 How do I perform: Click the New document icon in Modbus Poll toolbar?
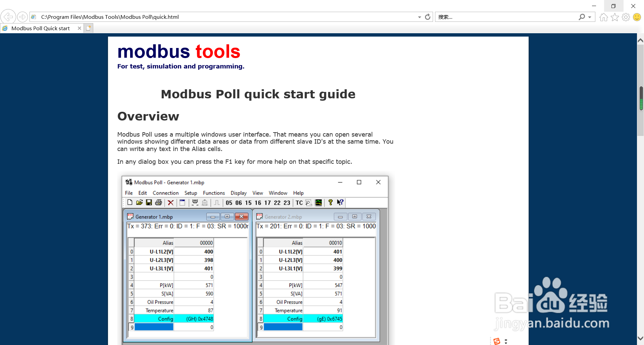130,202
